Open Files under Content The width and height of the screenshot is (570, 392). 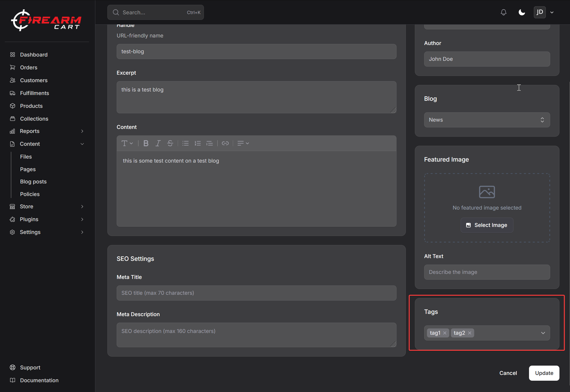26,157
